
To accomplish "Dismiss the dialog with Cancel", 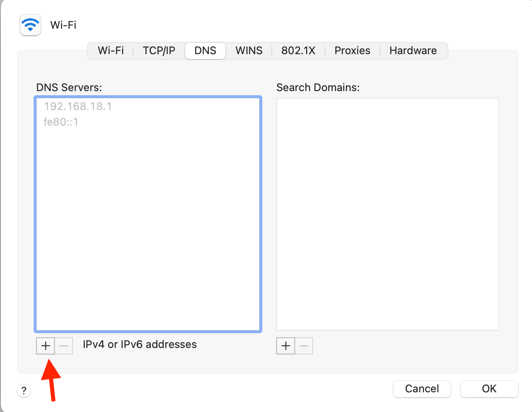I will coord(422,389).
